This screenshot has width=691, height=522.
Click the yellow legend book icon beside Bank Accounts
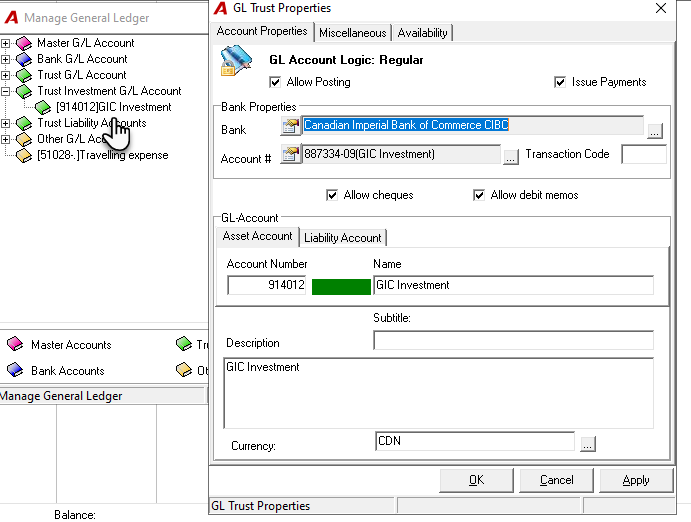point(184,370)
